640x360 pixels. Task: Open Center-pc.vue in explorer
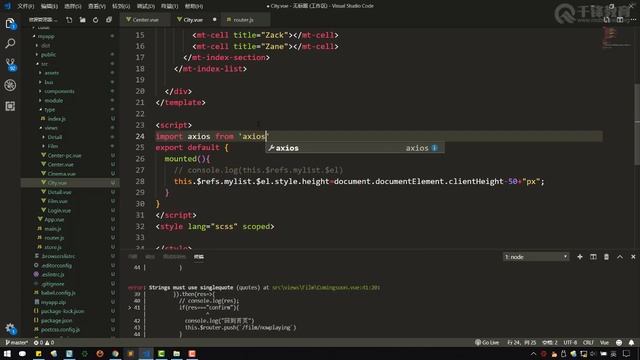[64, 156]
